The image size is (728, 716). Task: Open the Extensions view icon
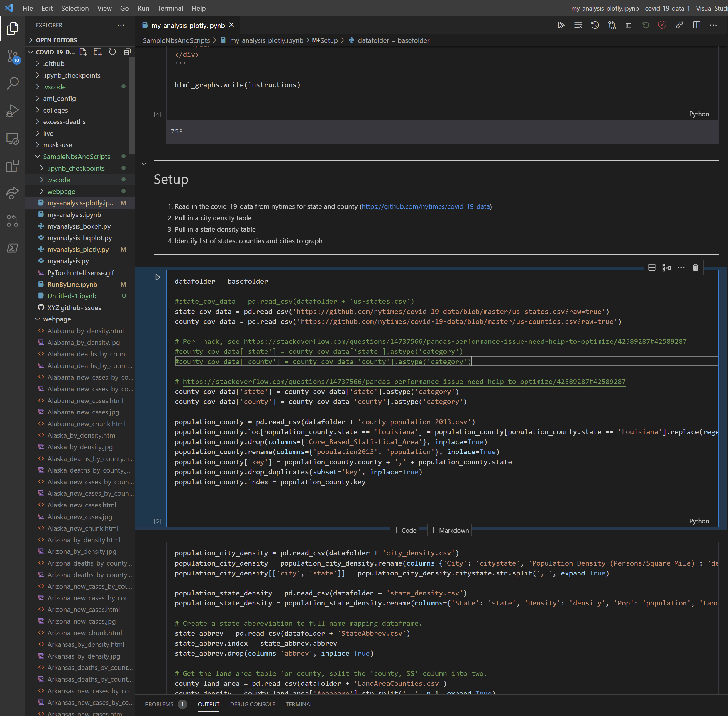12,166
